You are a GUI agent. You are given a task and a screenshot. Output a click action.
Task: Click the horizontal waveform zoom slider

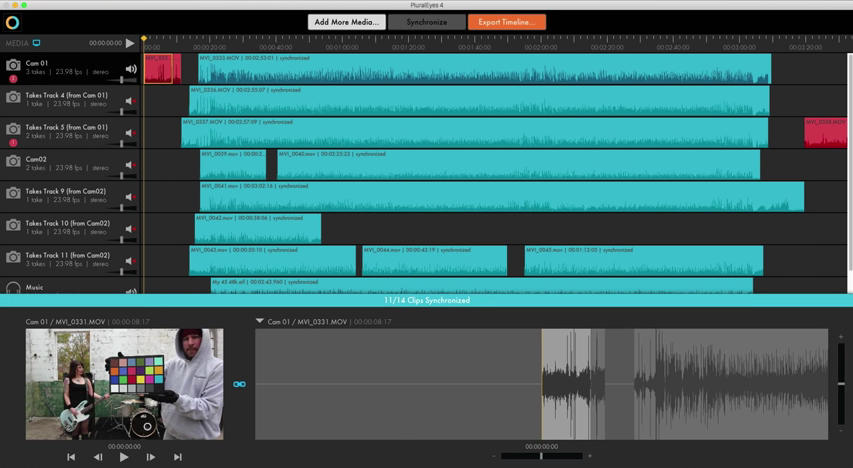[541, 456]
